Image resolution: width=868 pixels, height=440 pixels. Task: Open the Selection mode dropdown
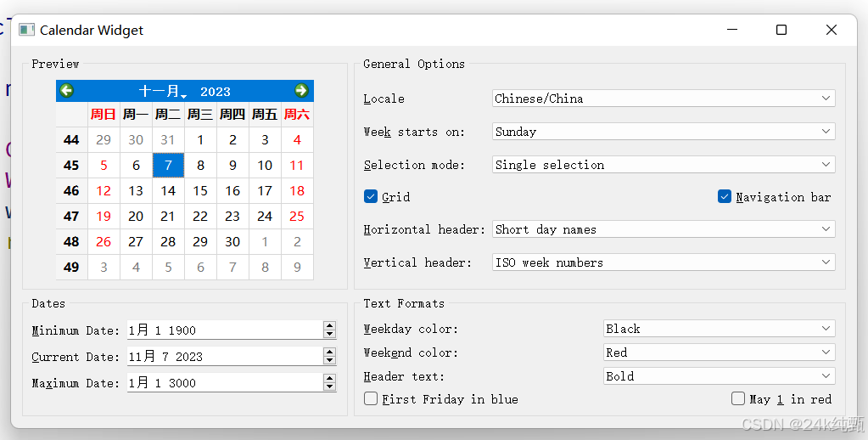(664, 165)
